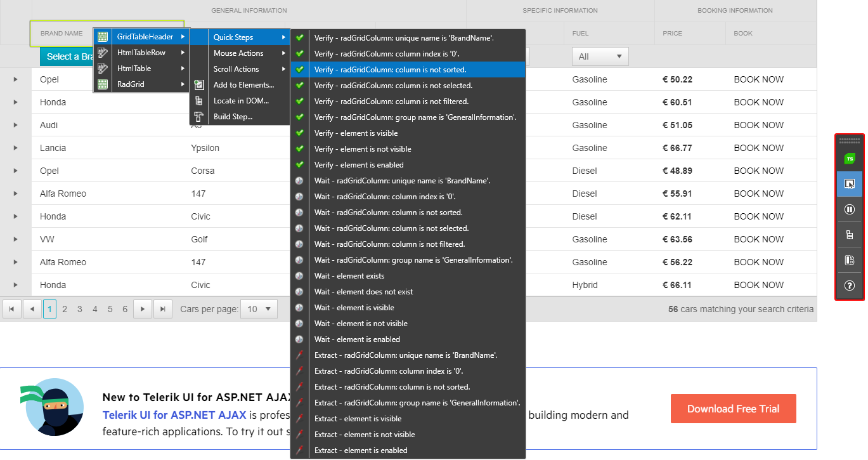The height and width of the screenshot is (460, 868).
Task: Go to page 4 in pager
Action: [95, 309]
